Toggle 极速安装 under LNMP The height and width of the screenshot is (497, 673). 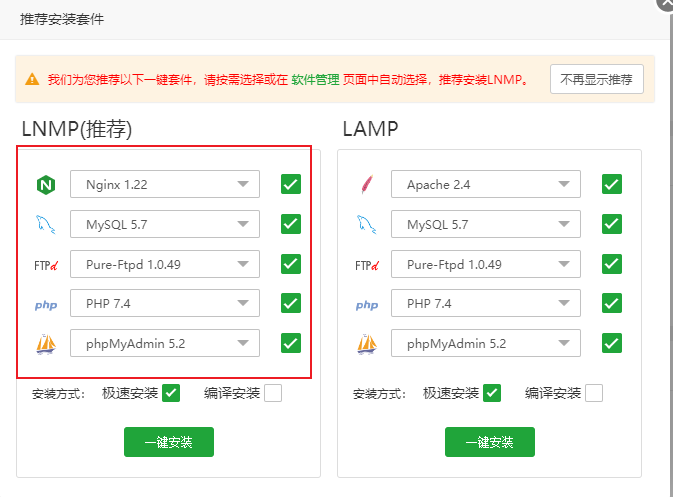(171, 393)
